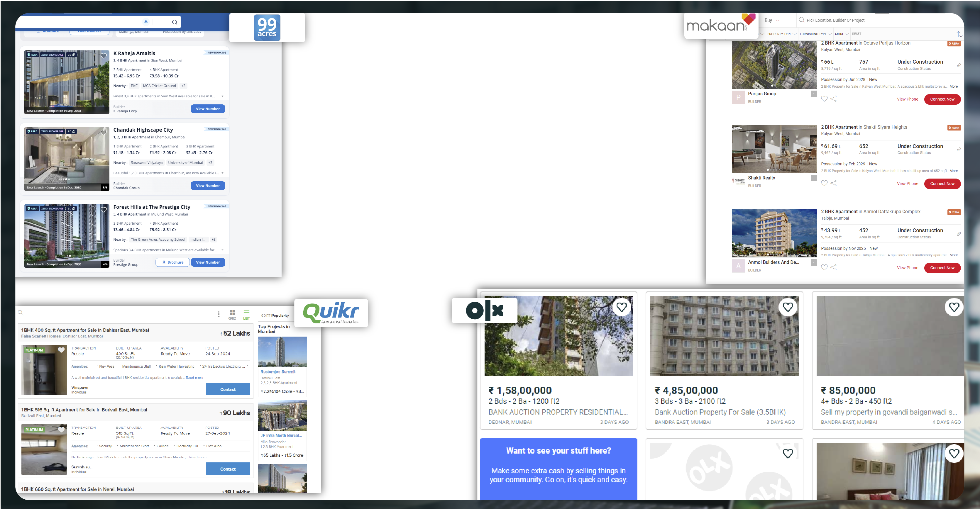Shortlist the ₹1,58,00,000 Deonar OLX property
The height and width of the screenshot is (509, 980).
coord(622,307)
